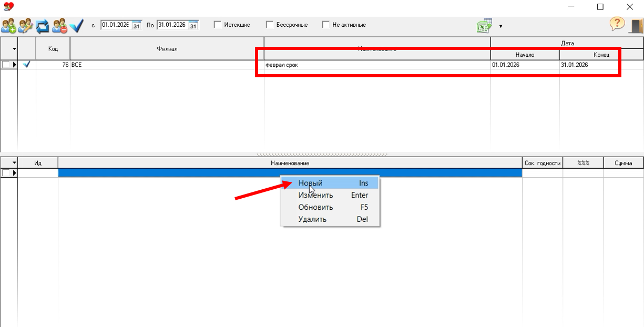Image resolution: width=644 pixels, height=327 pixels.
Task: Click the blue checkmark toolbar icon
Action: pos(77,25)
